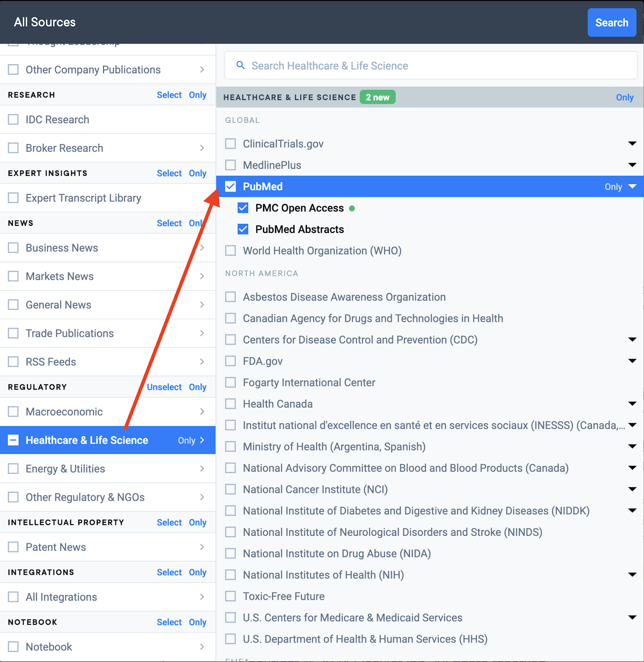Click the magnifier icon in search field

tap(240, 65)
